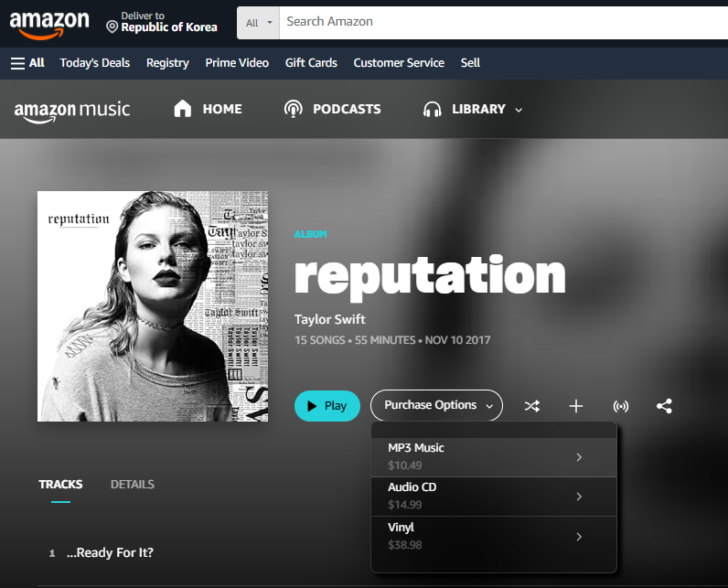This screenshot has height=588, width=728.
Task: Click the reputation album cover art
Action: click(x=153, y=306)
